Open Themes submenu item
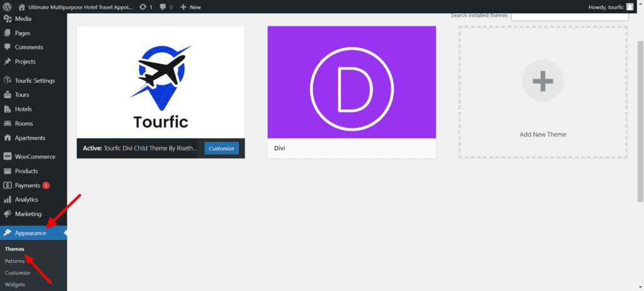This screenshot has height=291, width=644. 14,249
